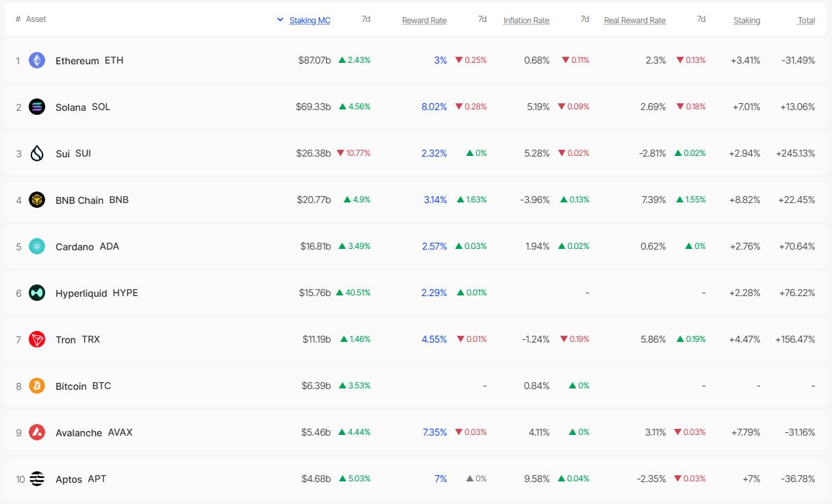
Task: Click the Tron logo icon
Action: point(37,339)
